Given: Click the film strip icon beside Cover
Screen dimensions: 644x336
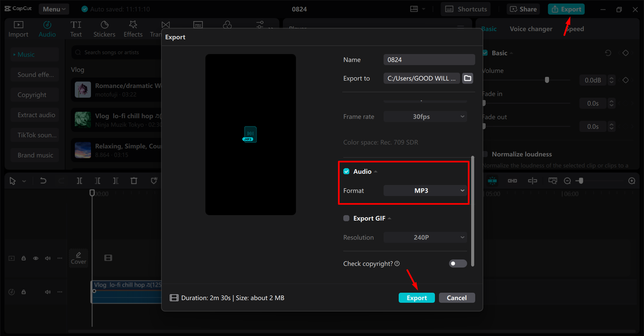Looking at the screenshot, I should pyautogui.click(x=108, y=257).
